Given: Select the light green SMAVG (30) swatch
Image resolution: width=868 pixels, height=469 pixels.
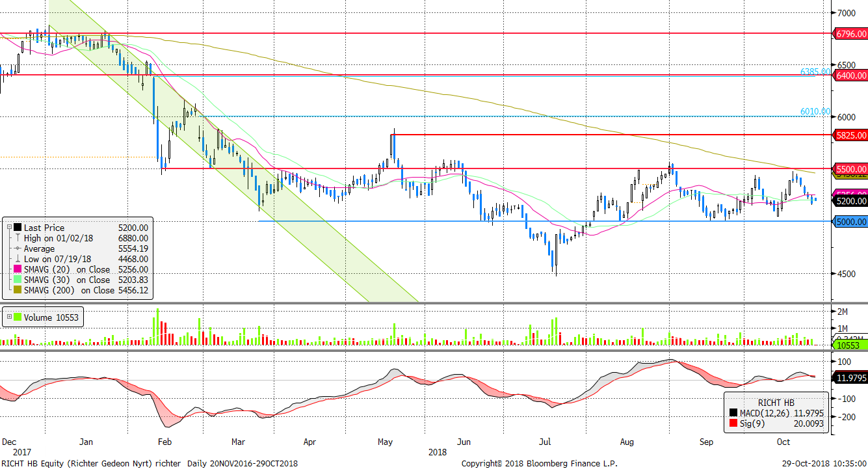Looking at the screenshot, I should (18, 280).
